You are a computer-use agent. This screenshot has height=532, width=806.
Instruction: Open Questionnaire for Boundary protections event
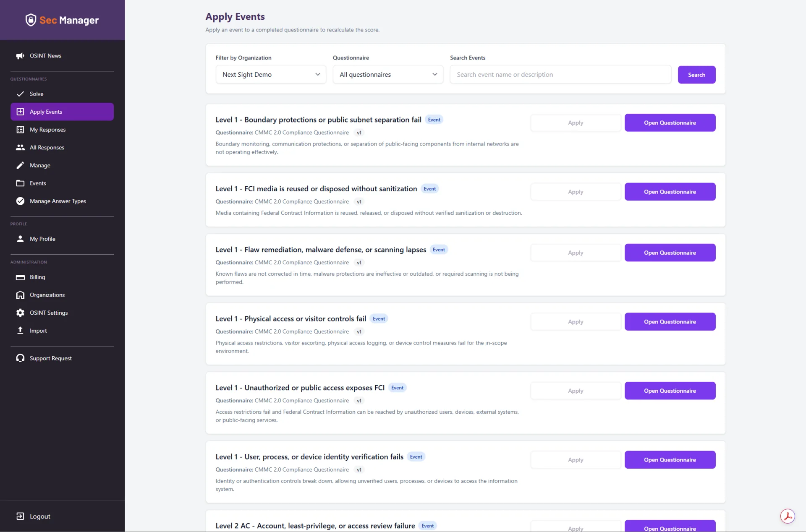(x=670, y=123)
